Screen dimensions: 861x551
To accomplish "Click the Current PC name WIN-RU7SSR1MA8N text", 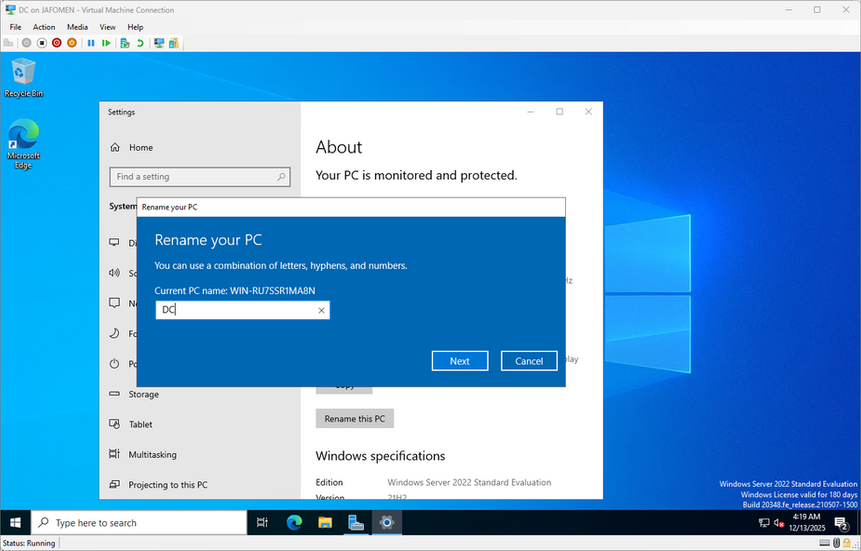I will coord(234,291).
